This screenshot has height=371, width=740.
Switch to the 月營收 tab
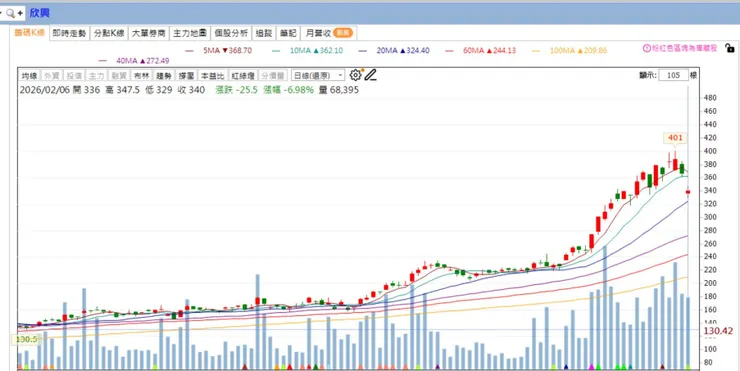coord(328,33)
